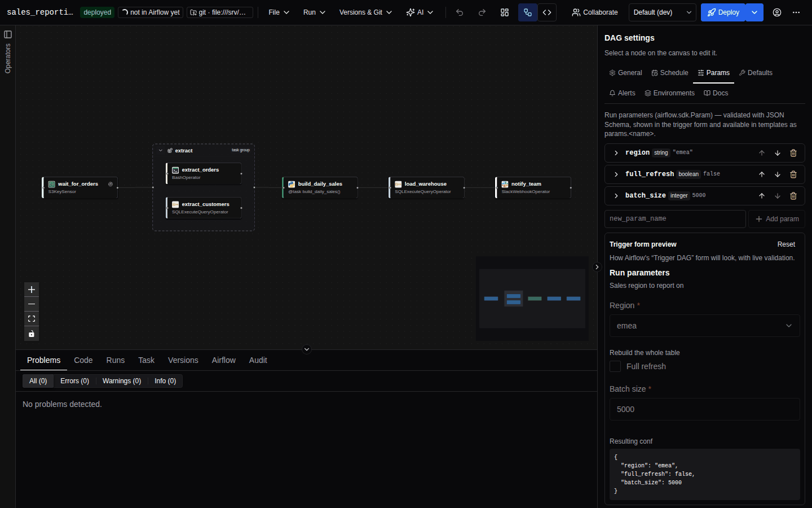Screen dimensions: 812x508
Task: Select the build_daily_sales node
Action: (320, 187)
